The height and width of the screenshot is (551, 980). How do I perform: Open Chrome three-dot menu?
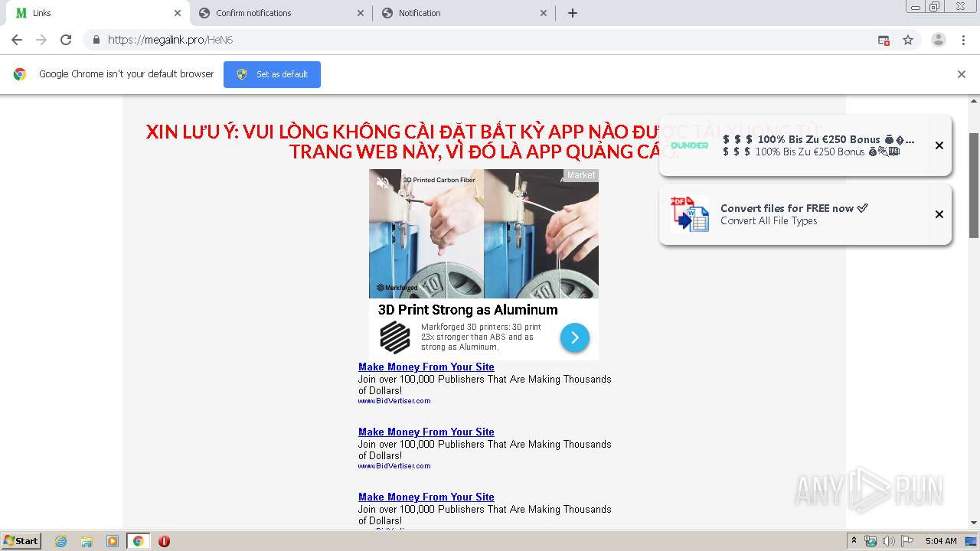point(964,40)
